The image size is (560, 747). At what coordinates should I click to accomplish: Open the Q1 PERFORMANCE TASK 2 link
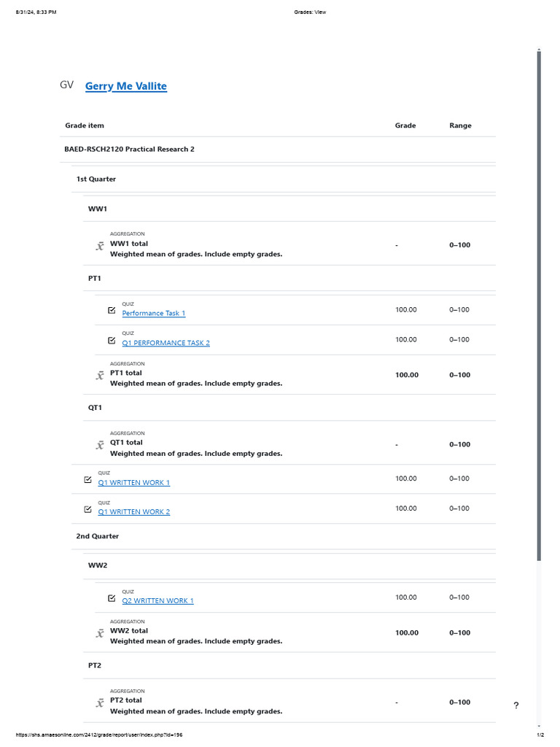pyautogui.click(x=166, y=343)
